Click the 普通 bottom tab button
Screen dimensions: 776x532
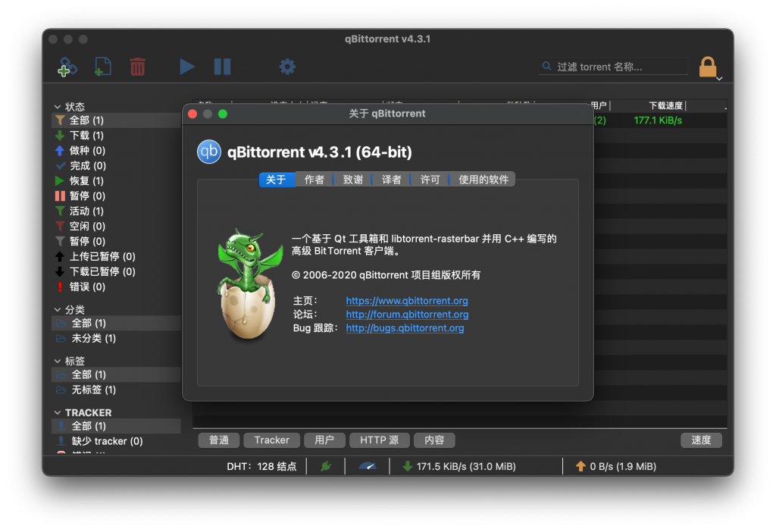(219, 440)
